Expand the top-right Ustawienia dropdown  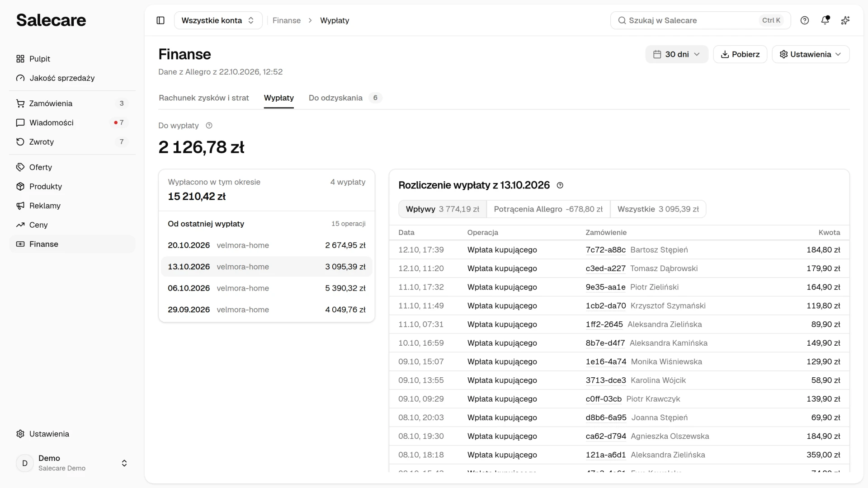pos(811,54)
